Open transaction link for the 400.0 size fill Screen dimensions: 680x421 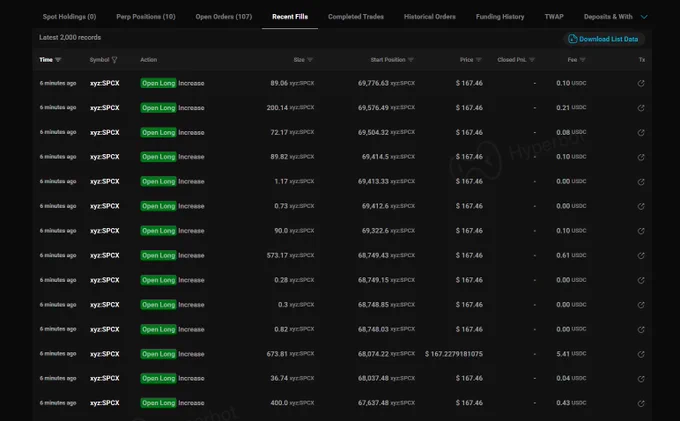coord(641,403)
